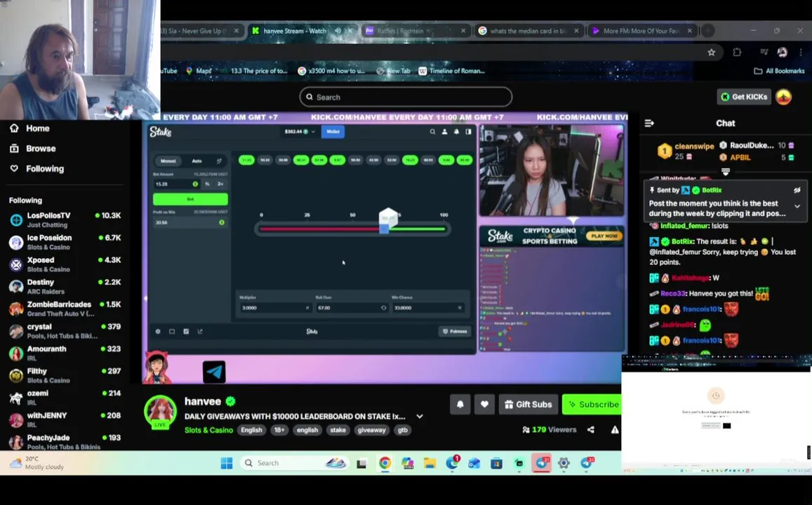
Task: Open Amouranth channel in Following list
Action: coord(65,353)
